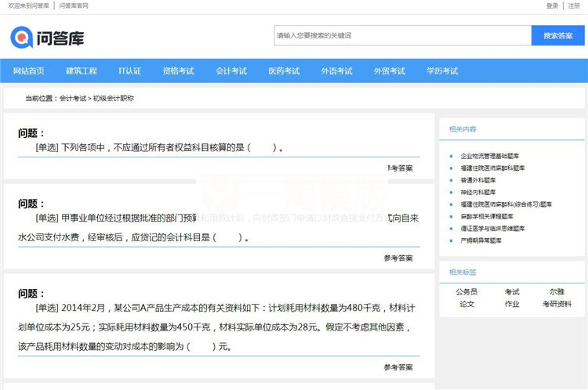Select 外语考试 in the navigation bar

click(x=336, y=71)
